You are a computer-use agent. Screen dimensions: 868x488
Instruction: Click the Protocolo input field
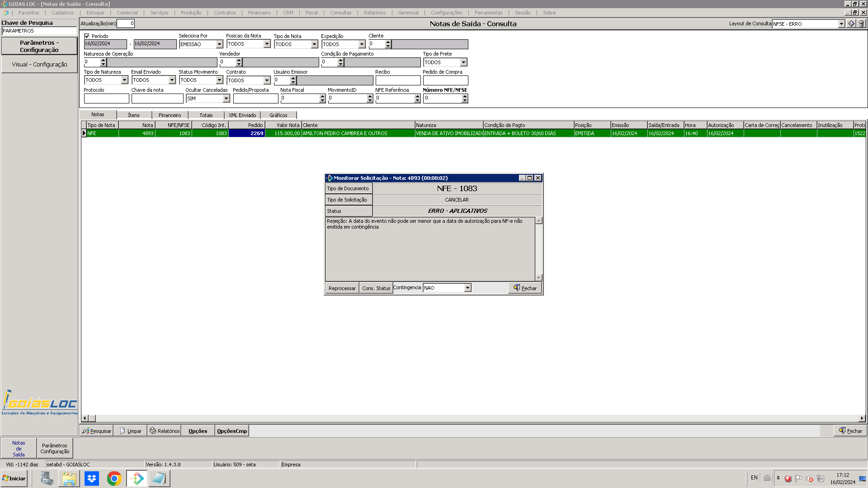click(x=106, y=99)
